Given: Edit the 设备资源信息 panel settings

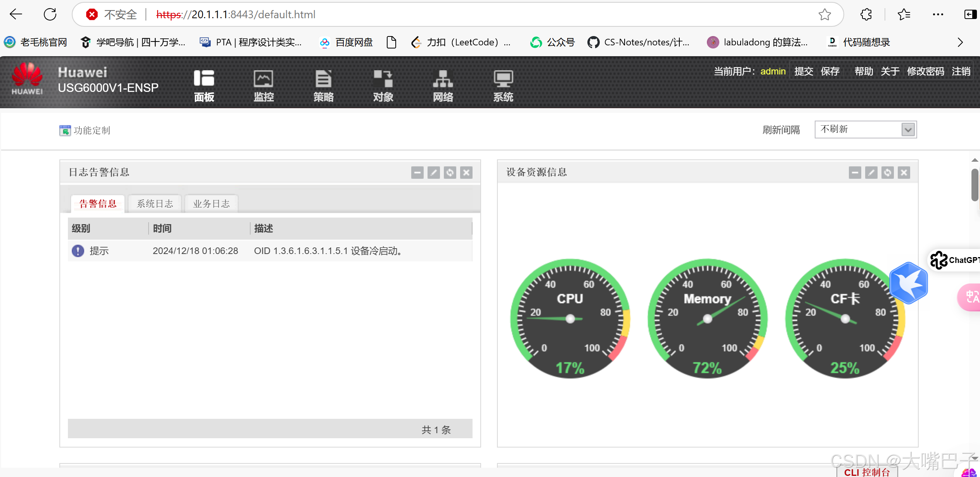Looking at the screenshot, I should tap(871, 172).
